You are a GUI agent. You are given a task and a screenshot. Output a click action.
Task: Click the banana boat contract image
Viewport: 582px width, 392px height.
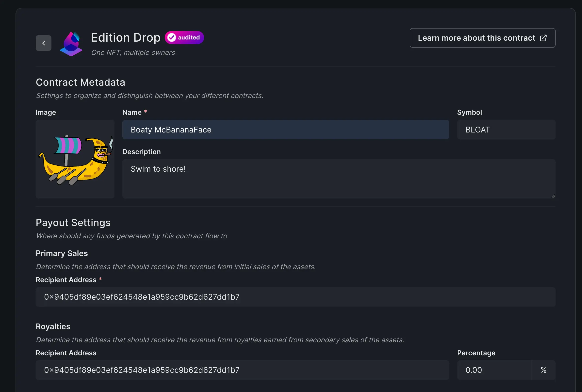[75, 159]
